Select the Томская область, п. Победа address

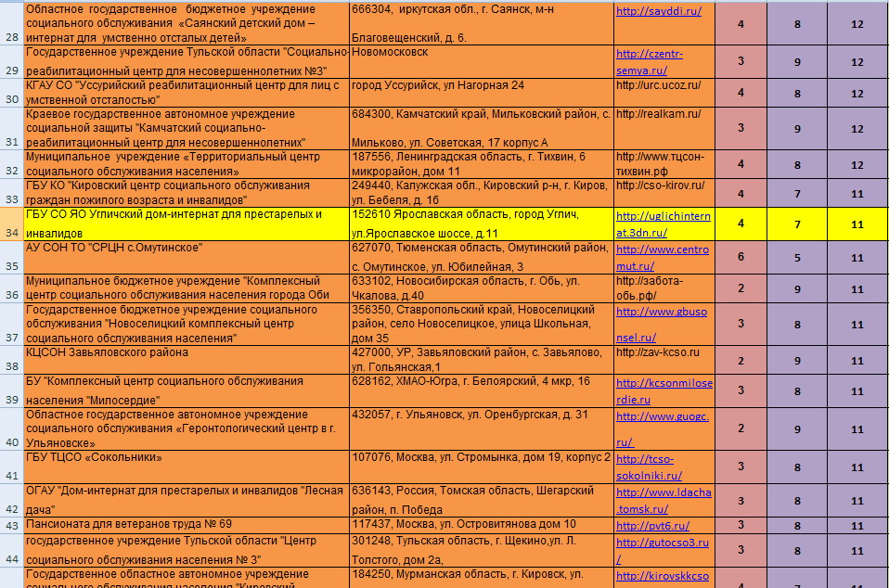click(x=482, y=500)
